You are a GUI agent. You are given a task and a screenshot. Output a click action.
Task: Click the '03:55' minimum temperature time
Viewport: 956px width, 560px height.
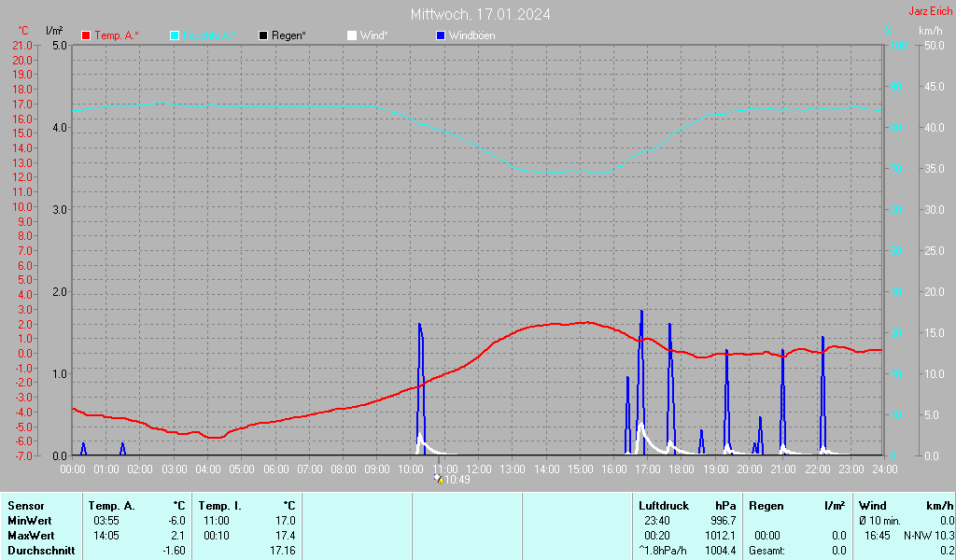point(106,521)
